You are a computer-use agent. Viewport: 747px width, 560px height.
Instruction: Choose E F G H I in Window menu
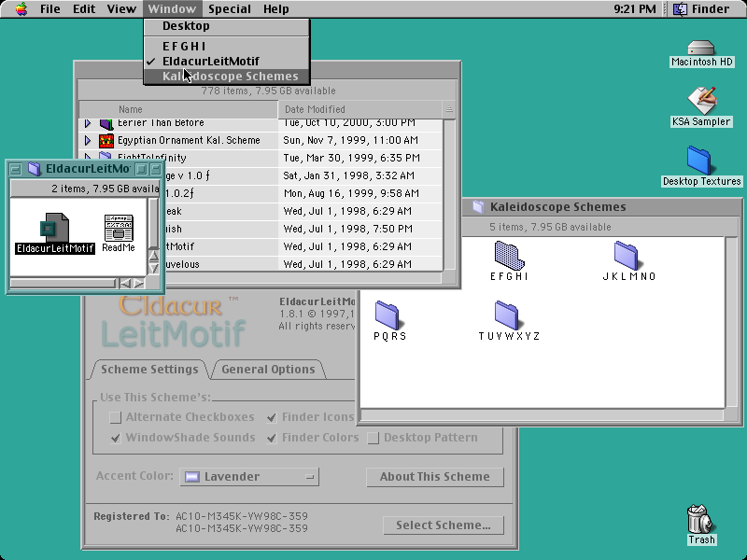coord(227,46)
